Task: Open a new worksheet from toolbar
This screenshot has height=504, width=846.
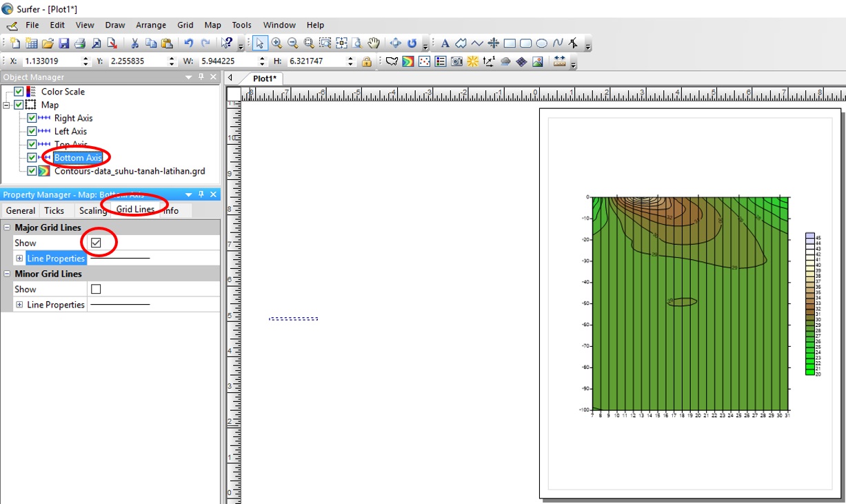Action: 31,43
